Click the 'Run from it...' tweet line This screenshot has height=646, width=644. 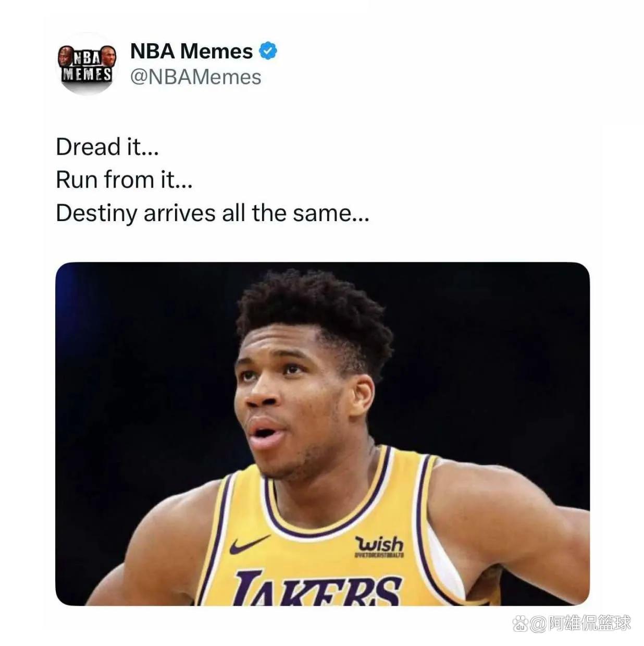point(124,180)
